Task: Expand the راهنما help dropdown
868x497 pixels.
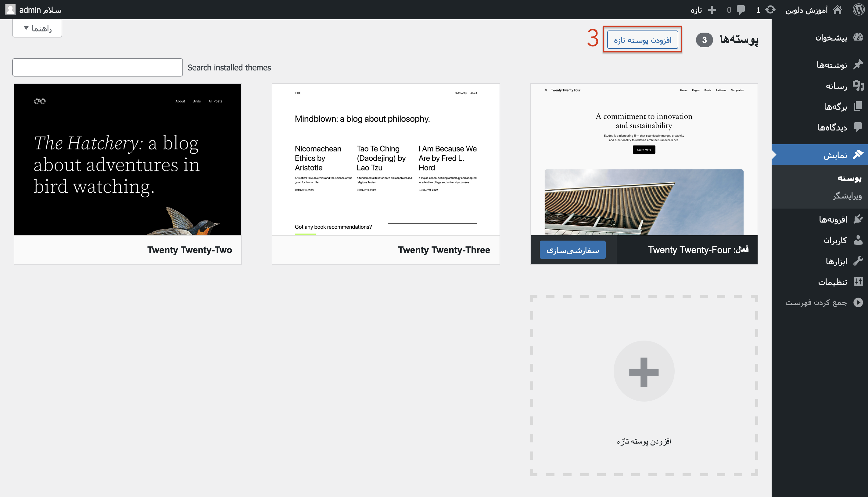Action: pyautogui.click(x=37, y=28)
